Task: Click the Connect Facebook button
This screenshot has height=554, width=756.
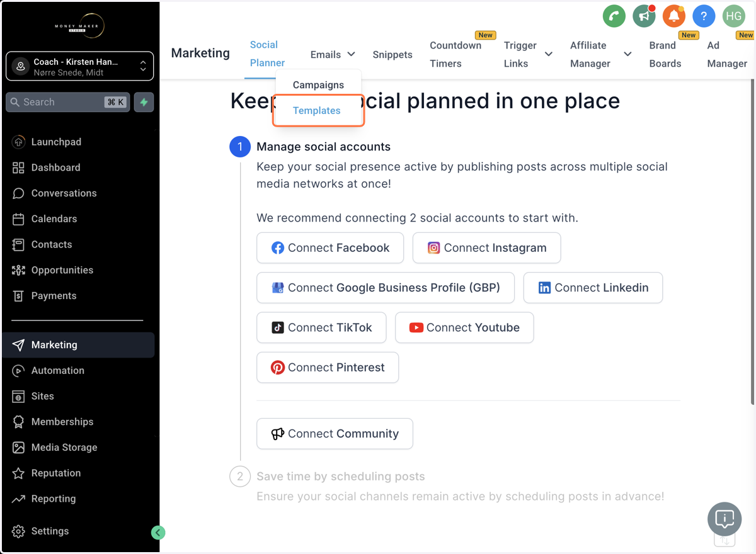Action: 330,248
